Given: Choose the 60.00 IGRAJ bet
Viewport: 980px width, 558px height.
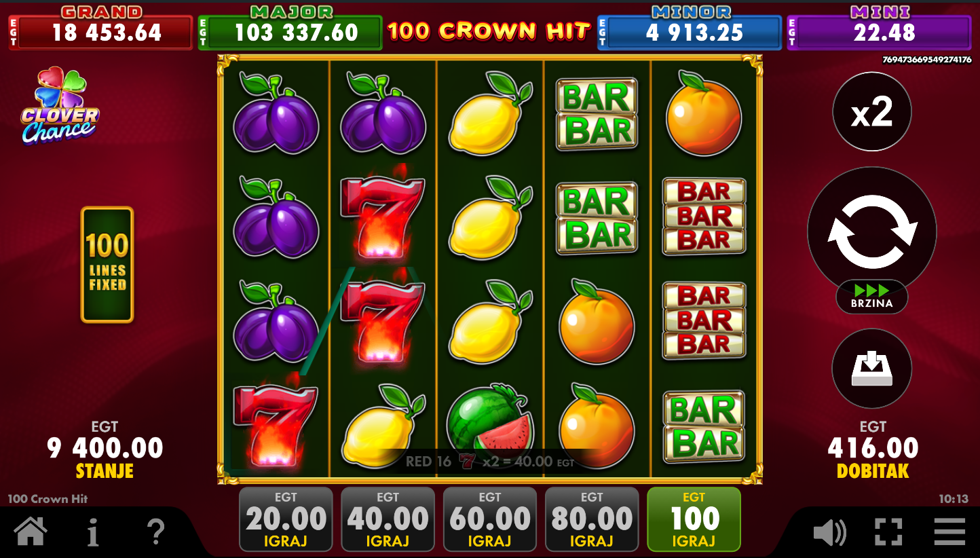Looking at the screenshot, I should (x=490, y=519).
